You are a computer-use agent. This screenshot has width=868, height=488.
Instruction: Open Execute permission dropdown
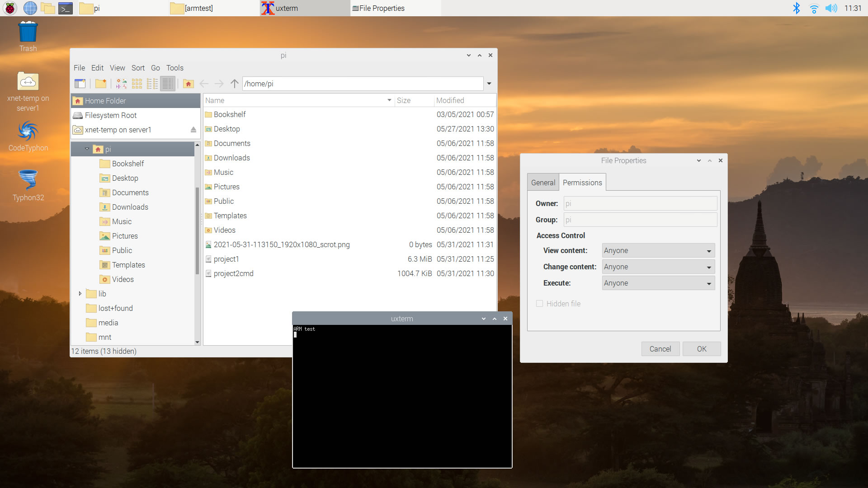pyautogui.click(x=658, y=283)
